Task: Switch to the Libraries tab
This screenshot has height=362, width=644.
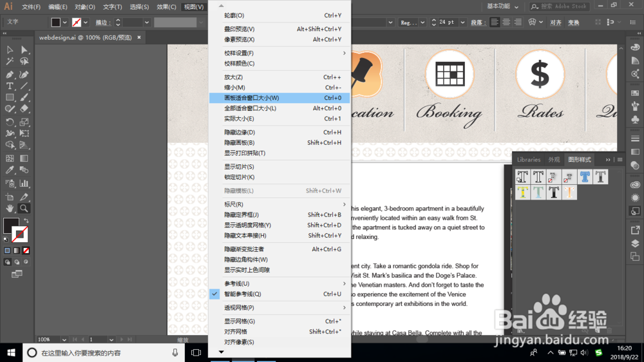Action: pos(529,160)
